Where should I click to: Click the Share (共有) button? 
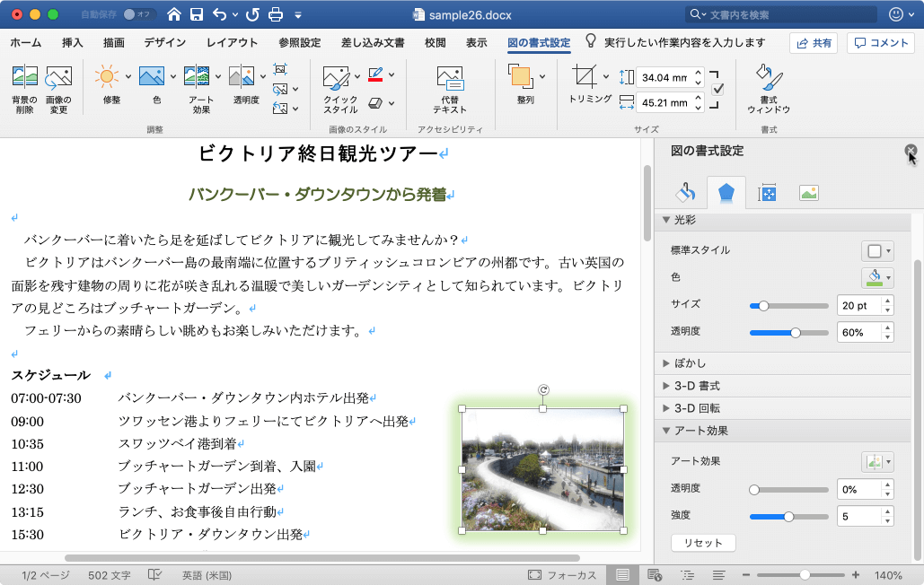(x=814, y=43)
